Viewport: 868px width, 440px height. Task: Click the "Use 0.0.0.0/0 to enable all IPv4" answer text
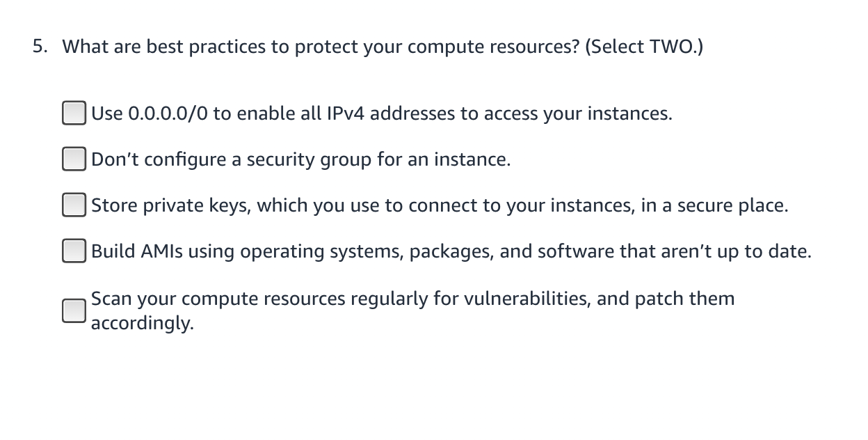pyautogui.click(x=382, y=113)
